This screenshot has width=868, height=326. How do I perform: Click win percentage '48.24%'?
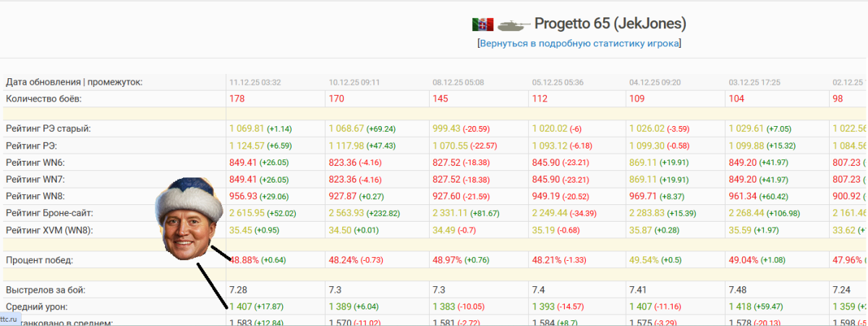click(x=344, y=259)
